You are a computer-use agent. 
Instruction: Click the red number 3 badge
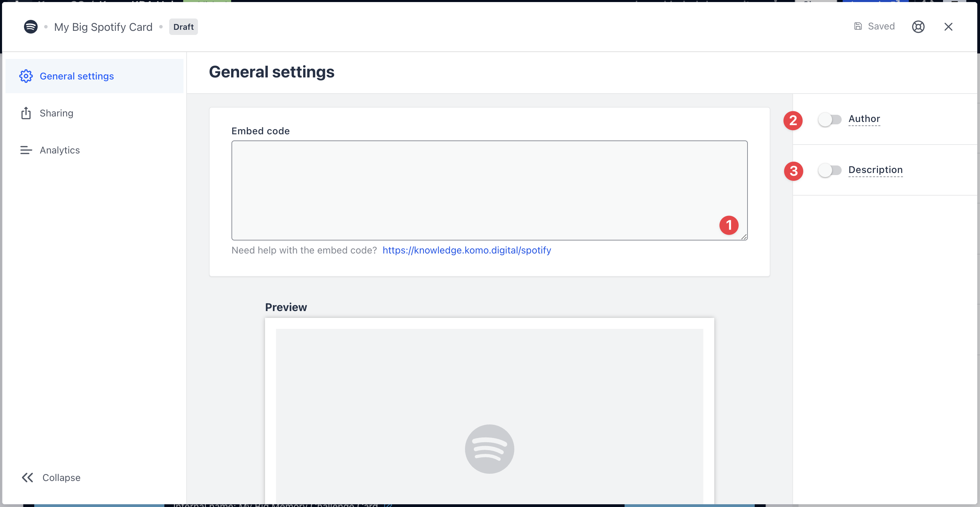793,171
